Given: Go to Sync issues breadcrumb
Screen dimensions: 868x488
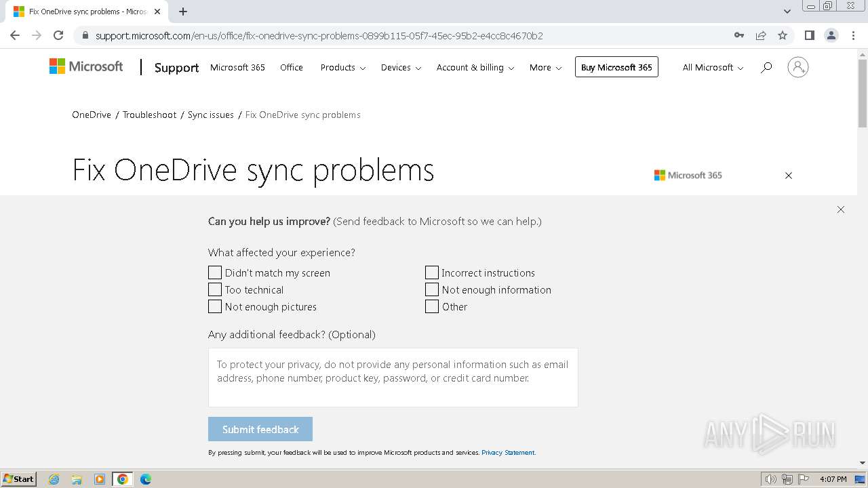Looking at the screenshot, I should point(211,115).
